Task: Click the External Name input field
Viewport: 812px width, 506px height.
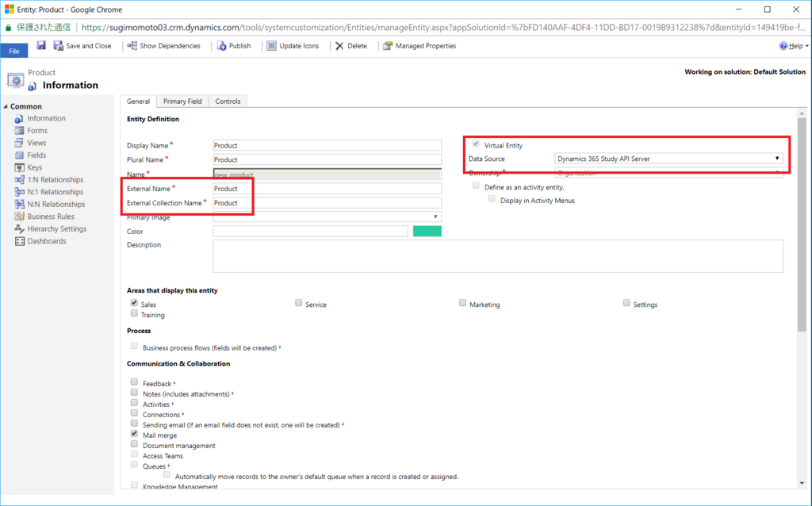Action: click(x=327, y=189)
